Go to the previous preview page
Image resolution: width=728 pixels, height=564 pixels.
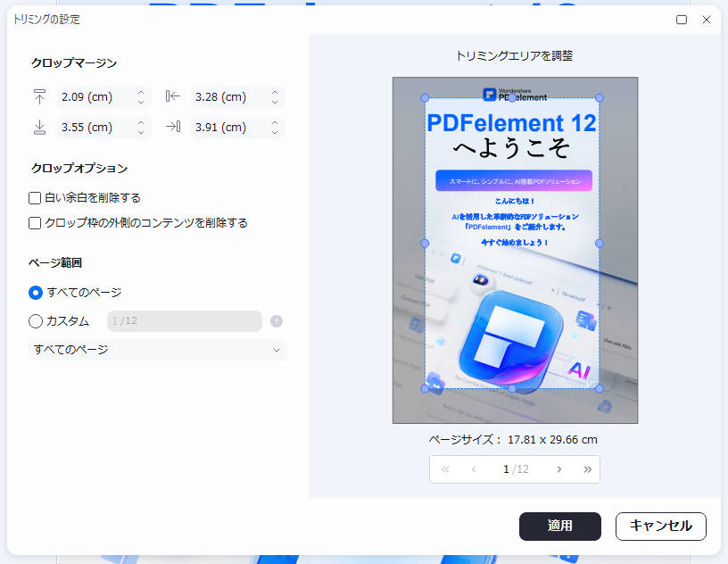click(x=475, y=469)
